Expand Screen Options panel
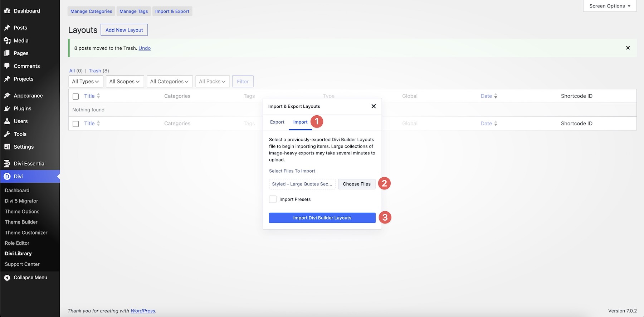644x317 pixels. coord(610,6)
